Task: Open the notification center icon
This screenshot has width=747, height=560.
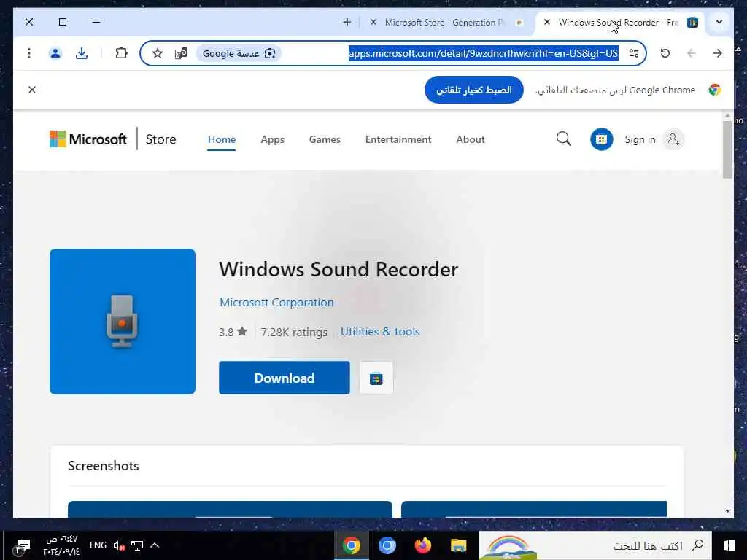Action: click(x=23, y=545)
